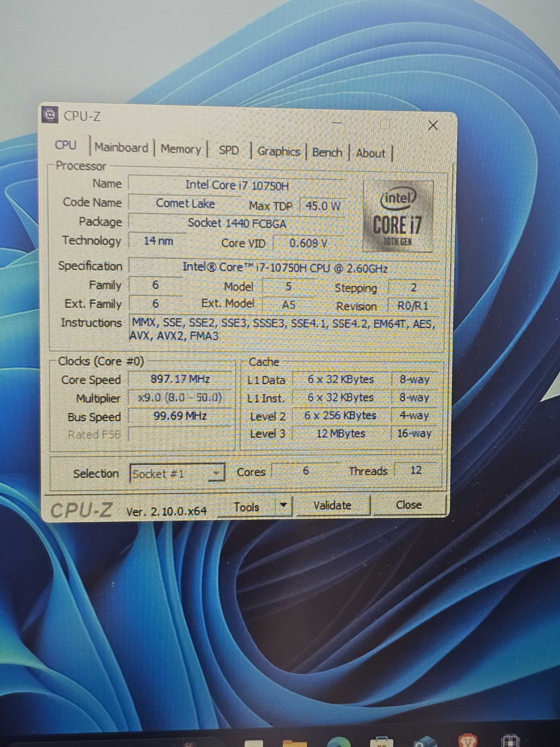Click the Ext. Model A5 value

[288, 305]
